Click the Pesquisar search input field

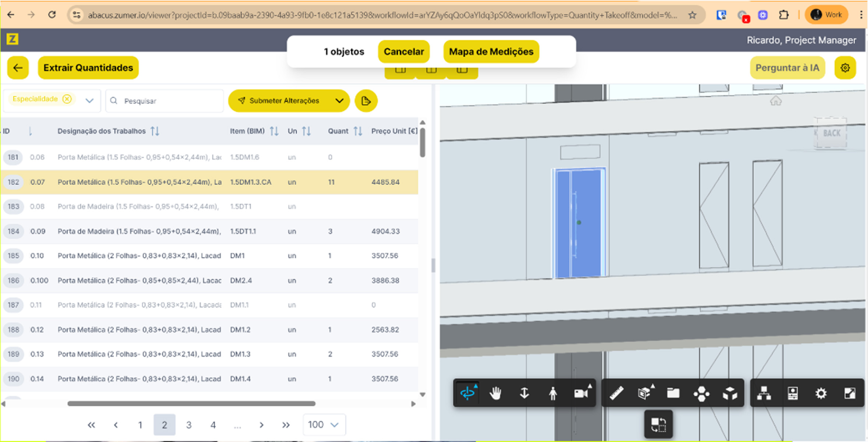click(x=165, y=100)
